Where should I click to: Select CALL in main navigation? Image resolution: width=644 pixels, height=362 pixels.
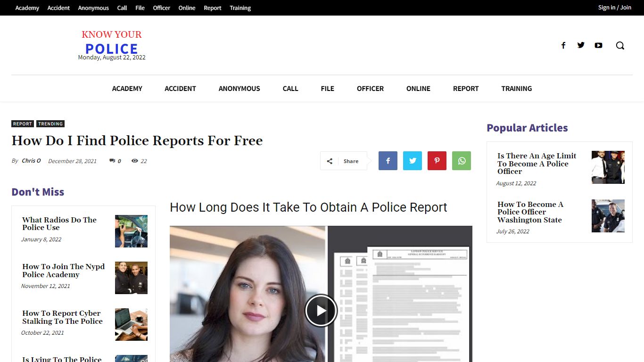tap(290, 88)
